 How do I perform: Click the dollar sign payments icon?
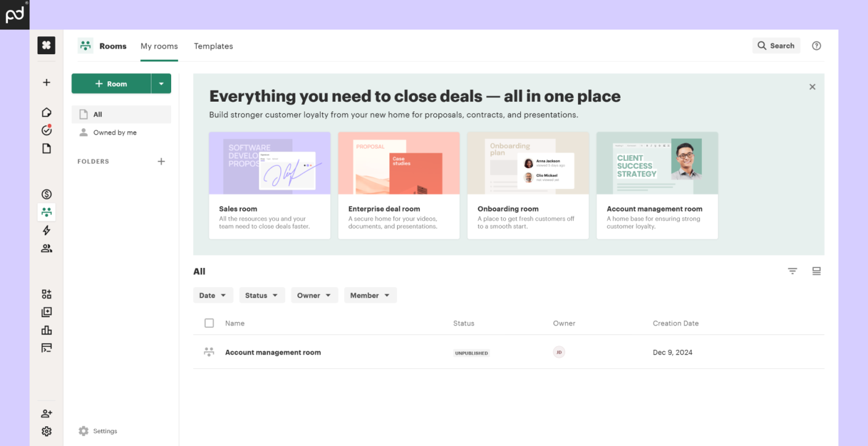(46, 194)
